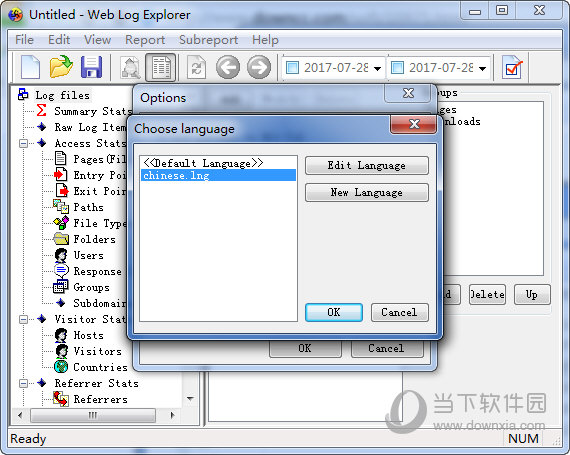Click the New document toolbar icon
The height and width of the screenshot is (455, 570).
coord(31,67)
